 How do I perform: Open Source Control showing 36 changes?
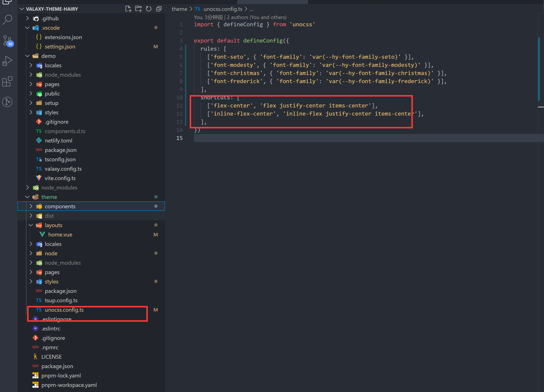point(7,41)
